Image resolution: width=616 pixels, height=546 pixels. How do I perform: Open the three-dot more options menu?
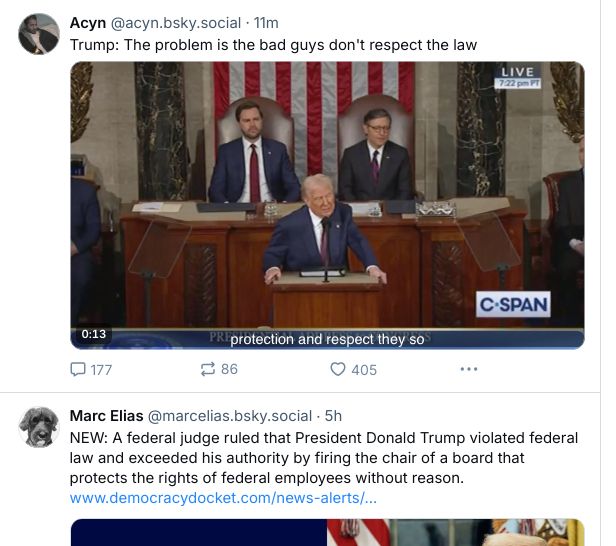pos(469,369)
